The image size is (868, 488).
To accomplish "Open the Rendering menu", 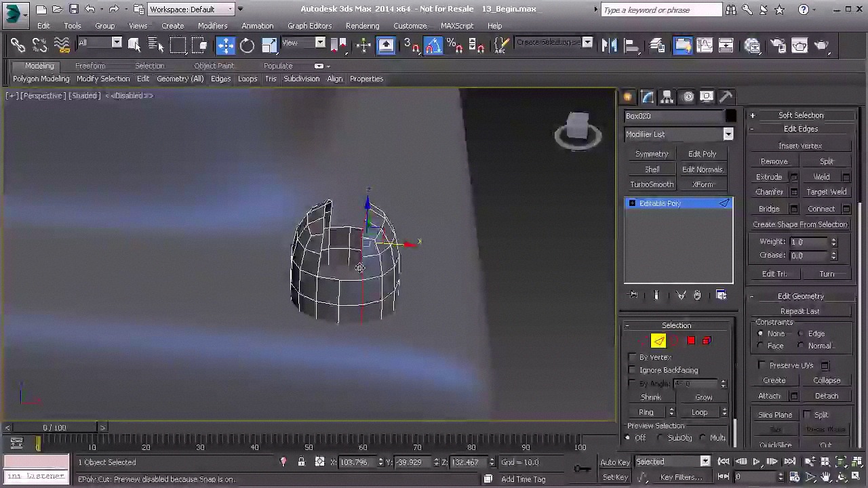I will tap(362, 26).
